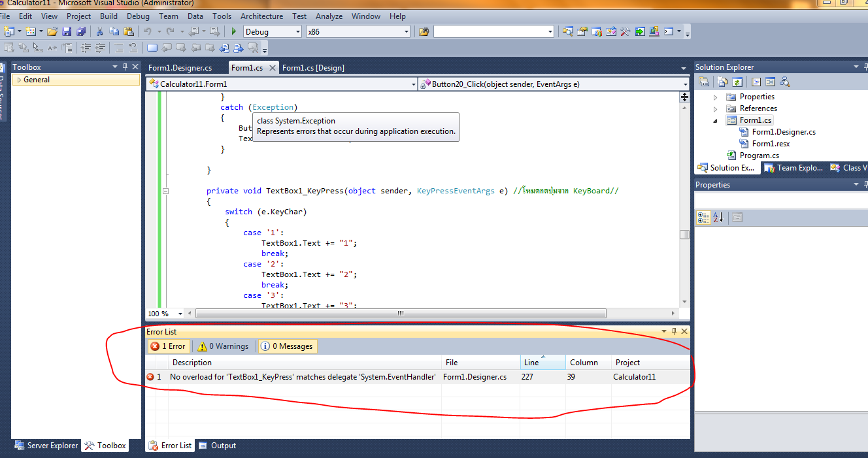The height and width of the screenshot is (458, 868).
Task: Click Categorized view icon in Properties panel
Action: pos(703,218)
